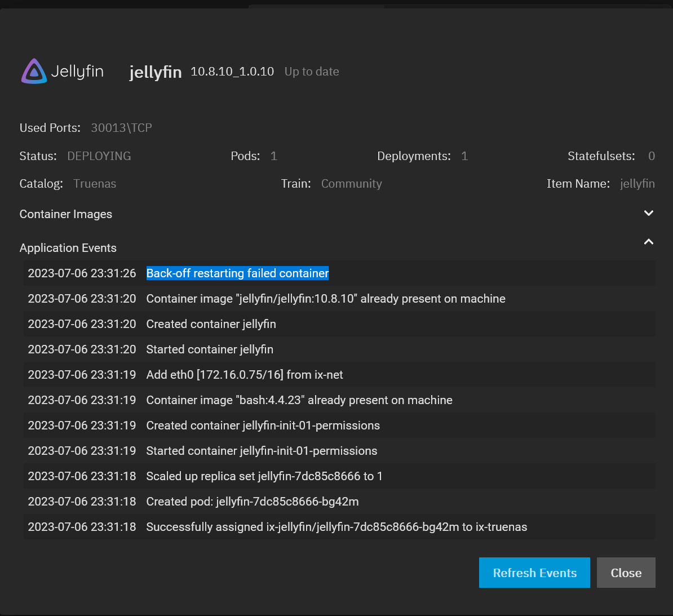Click the 'Up to date' label

pyautogui.click(x=312, y=72)
